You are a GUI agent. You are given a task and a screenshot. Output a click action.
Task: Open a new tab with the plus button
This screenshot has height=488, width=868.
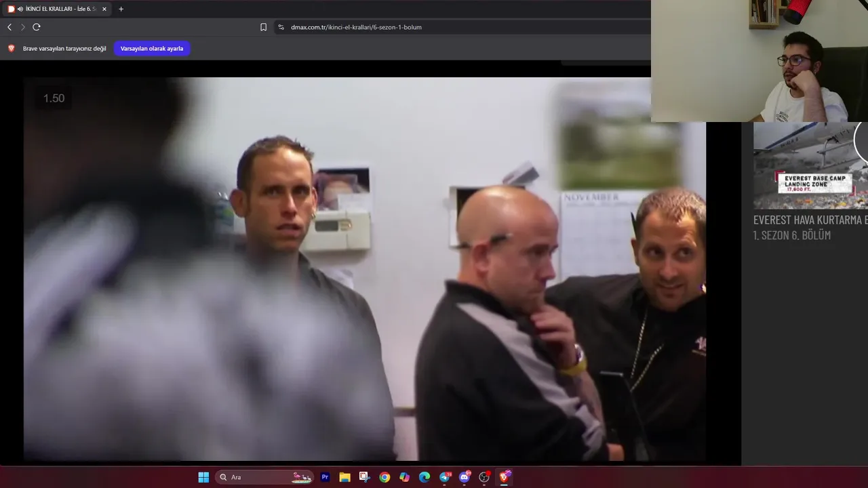121,9
